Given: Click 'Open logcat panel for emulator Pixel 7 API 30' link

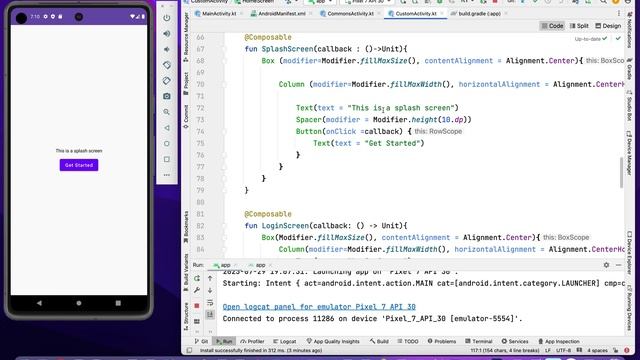Looking at the screenshot, I should point(319,307).
